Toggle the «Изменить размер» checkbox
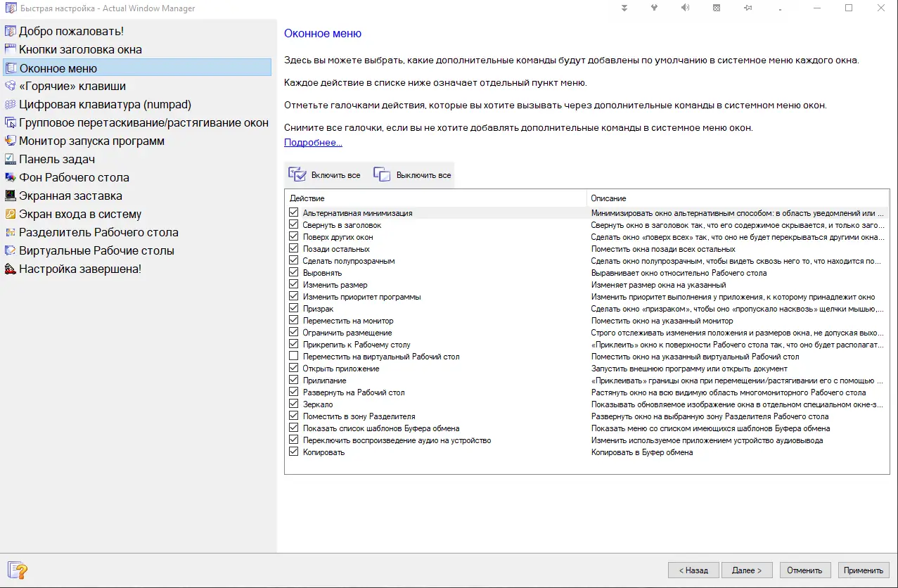The height and width of the screenshot is (588, 898). pos(294,284)
